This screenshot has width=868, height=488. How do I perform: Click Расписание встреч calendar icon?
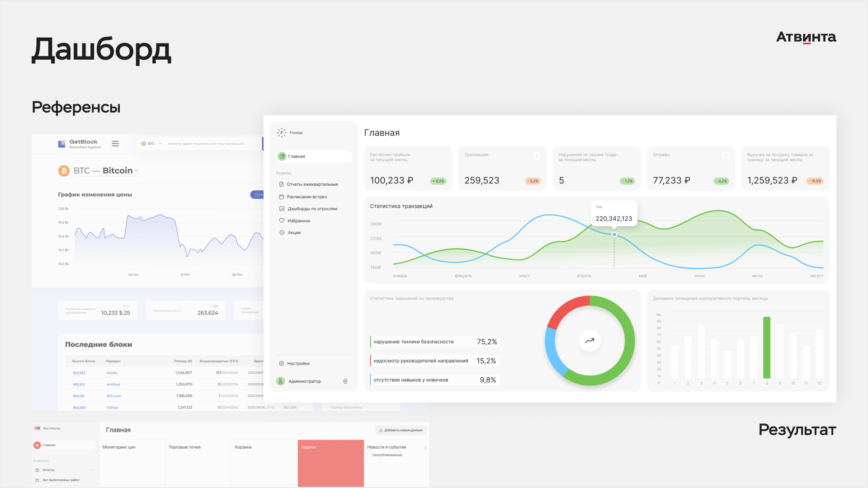tap(281, 197)
